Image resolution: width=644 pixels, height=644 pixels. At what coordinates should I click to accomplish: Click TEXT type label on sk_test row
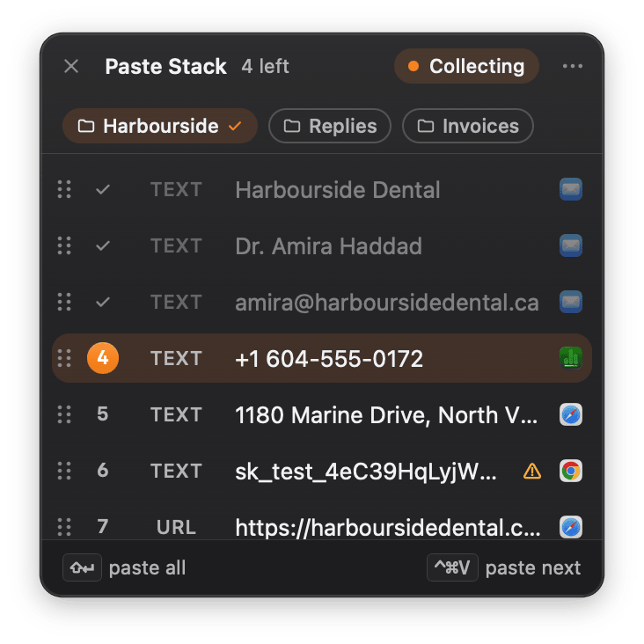point(176,471)
